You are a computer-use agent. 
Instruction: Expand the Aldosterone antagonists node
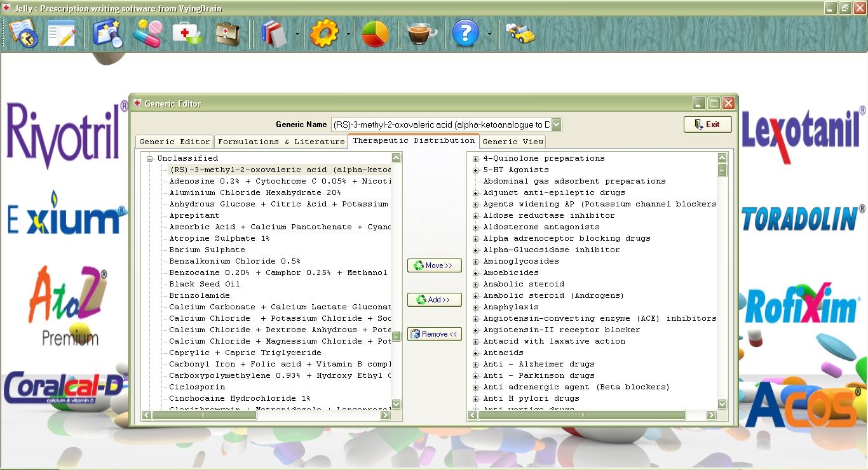click(475, 227)
